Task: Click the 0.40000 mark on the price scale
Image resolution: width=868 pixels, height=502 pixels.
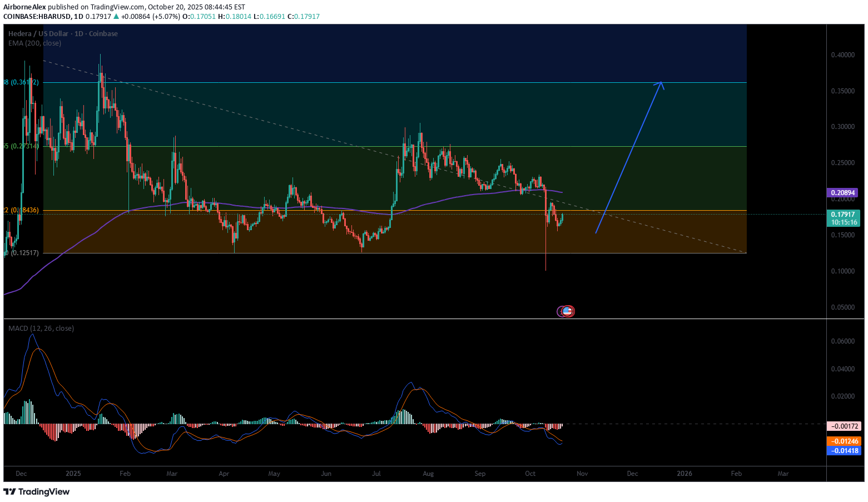Action: 843,55
